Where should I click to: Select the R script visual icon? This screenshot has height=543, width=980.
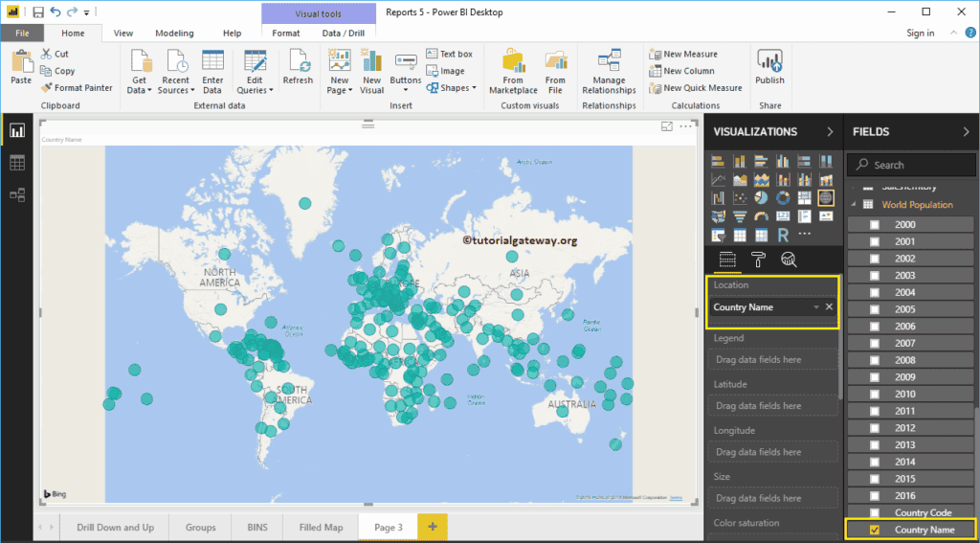(783, 235)
